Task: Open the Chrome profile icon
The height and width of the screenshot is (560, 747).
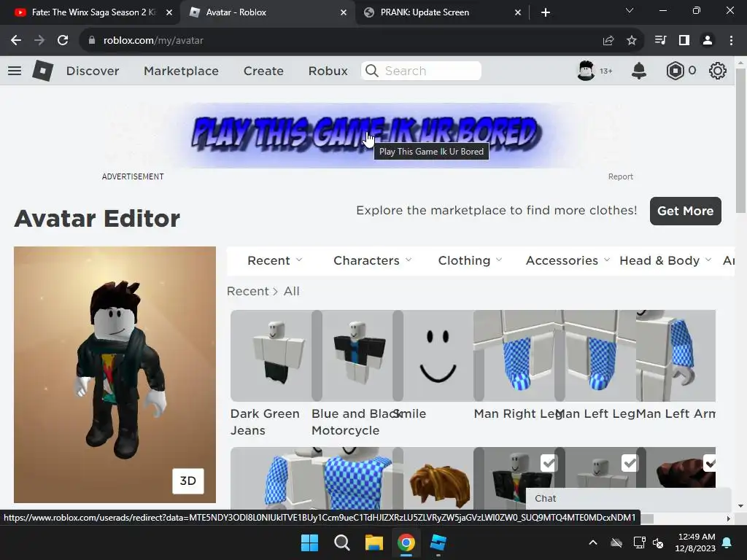Action: 708,41
